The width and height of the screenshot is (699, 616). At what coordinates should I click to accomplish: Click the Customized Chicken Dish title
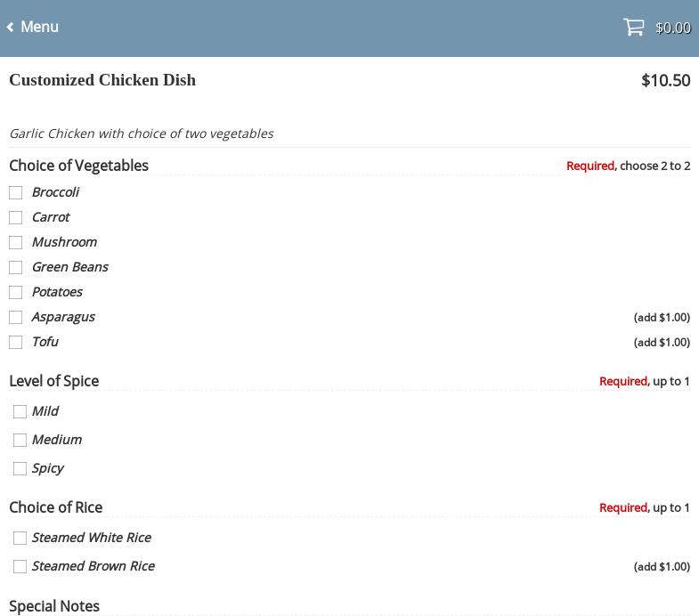coord(102,80)
